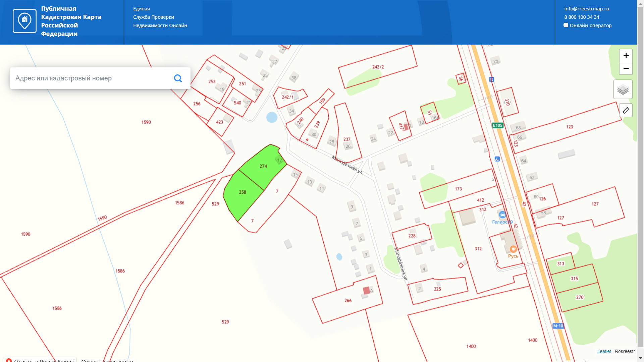Viewport: 644px width, 362px height.
Task: Click the vertical page scrollbar
Action: (x=640, y=181)
